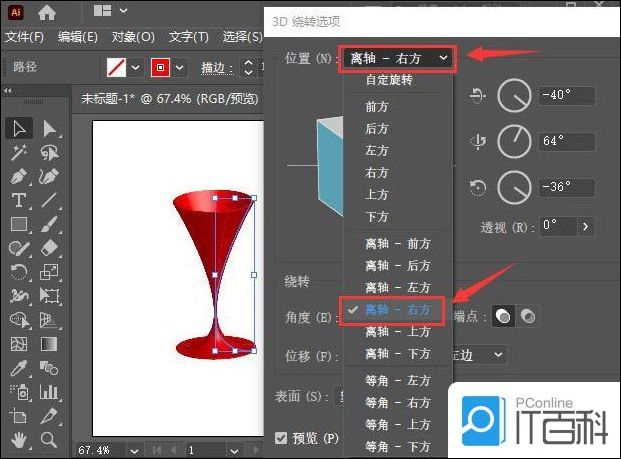
Task: Select the Curvature tool
Action: 50,177
